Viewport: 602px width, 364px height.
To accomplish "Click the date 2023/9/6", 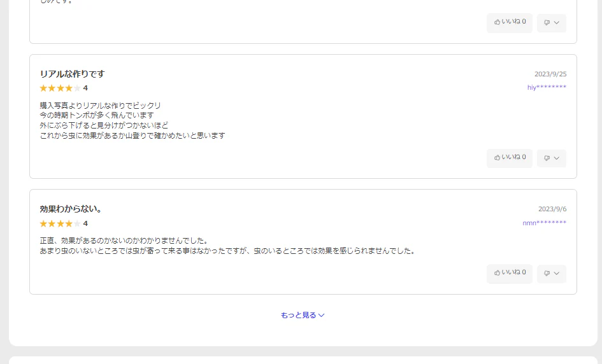I will [x=552, y=209].
